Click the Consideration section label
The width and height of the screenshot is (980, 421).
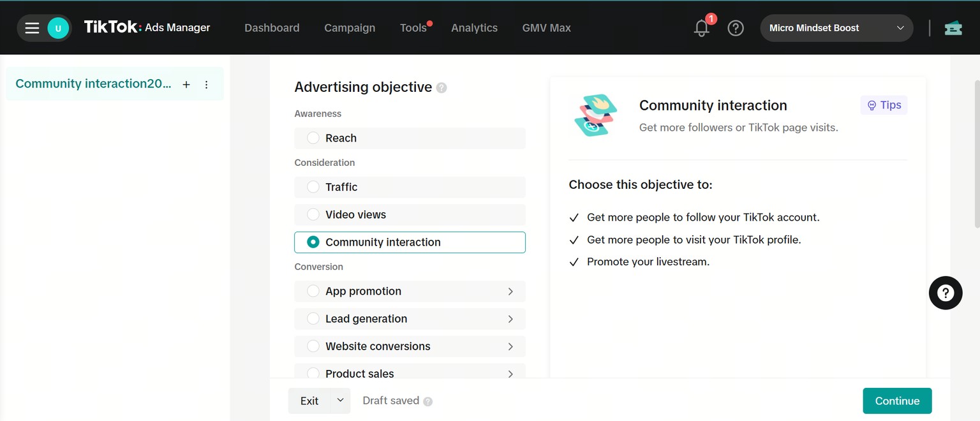coord(324,163)
